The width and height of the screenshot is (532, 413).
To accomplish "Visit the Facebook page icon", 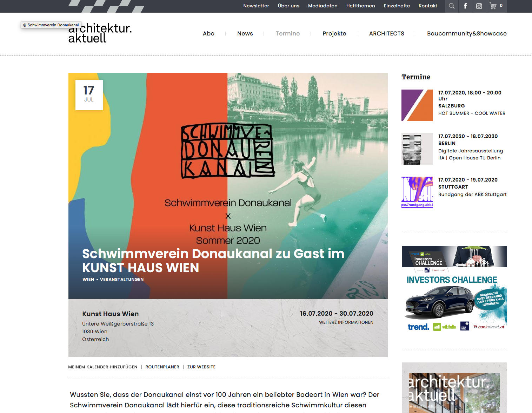I will pyautogui.click(x=465, y=6).
